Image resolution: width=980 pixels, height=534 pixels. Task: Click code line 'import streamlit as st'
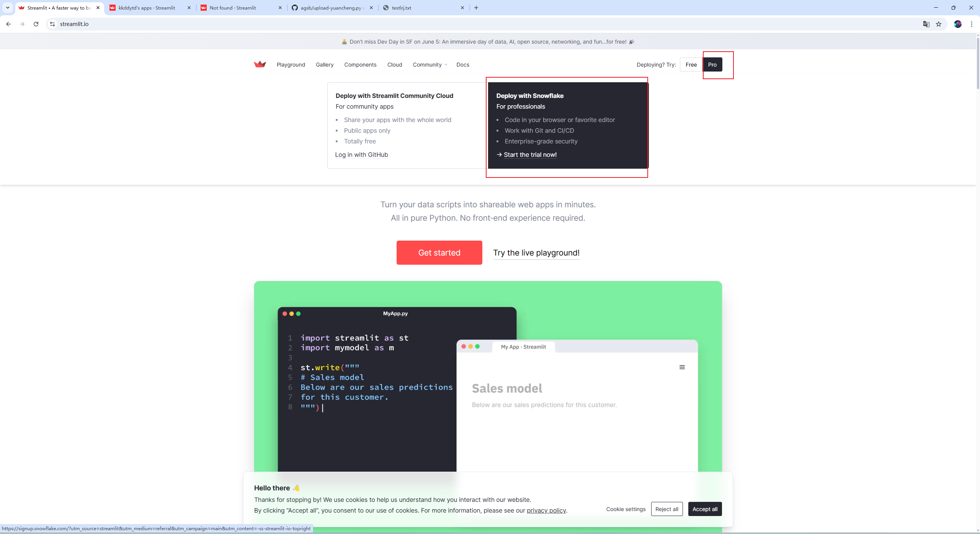pyautogui.click(x=354, y=338)
